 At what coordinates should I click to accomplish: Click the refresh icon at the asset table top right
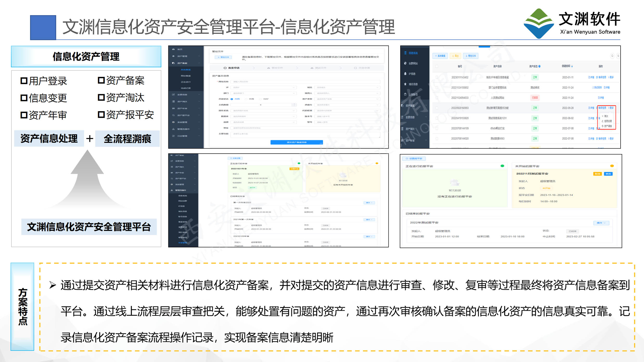618,56
